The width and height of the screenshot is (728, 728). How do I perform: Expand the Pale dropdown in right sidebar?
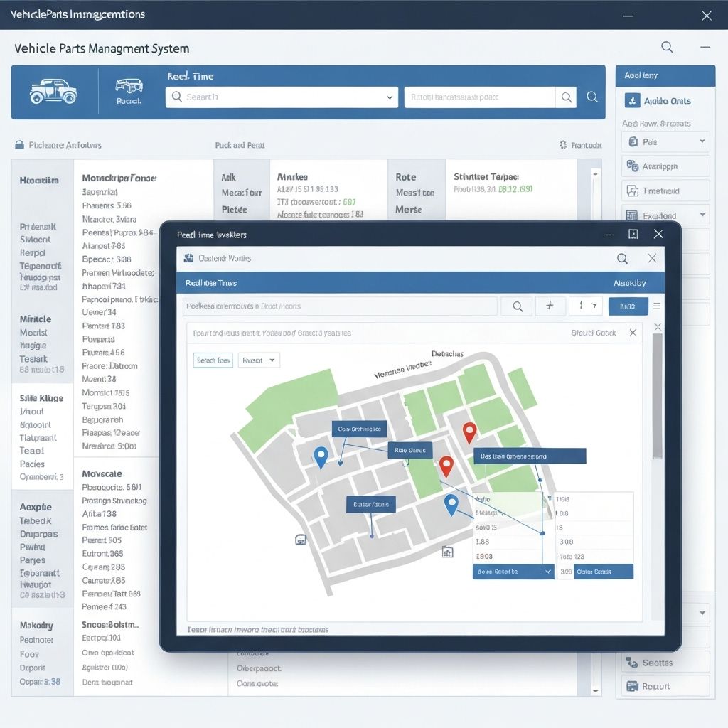click(702, 141)
